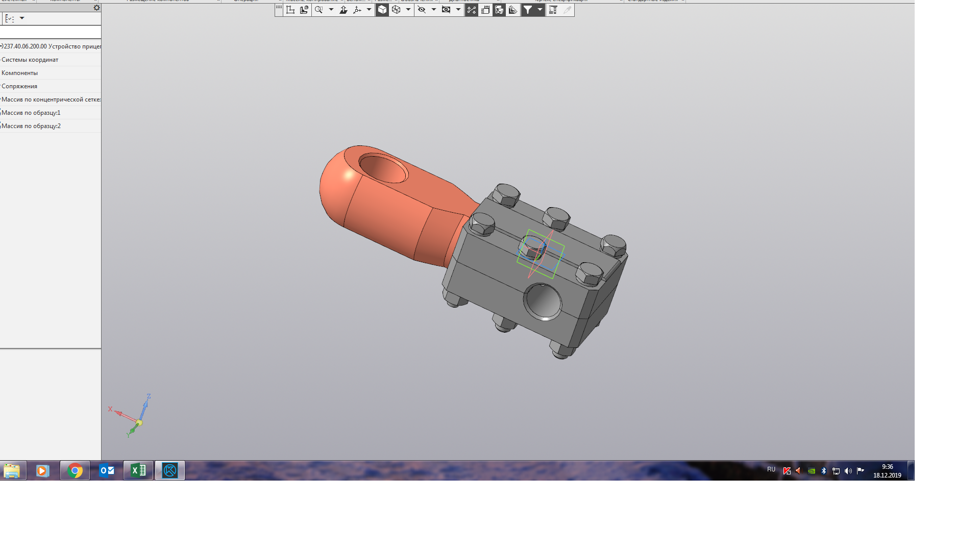Switch to the KOMPAS-3D taskbar button
Viewport: 980px width, 551px height.
170,470
